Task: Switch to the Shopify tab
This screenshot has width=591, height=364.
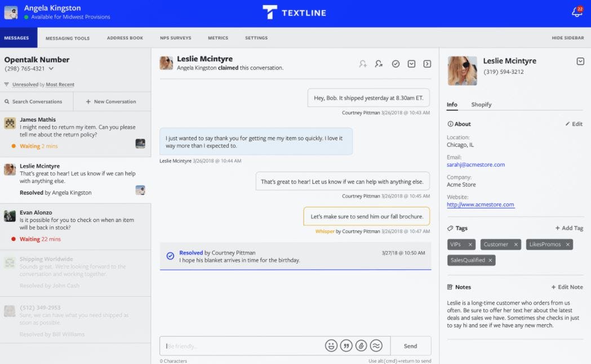Action: click(x=482, y=104)
